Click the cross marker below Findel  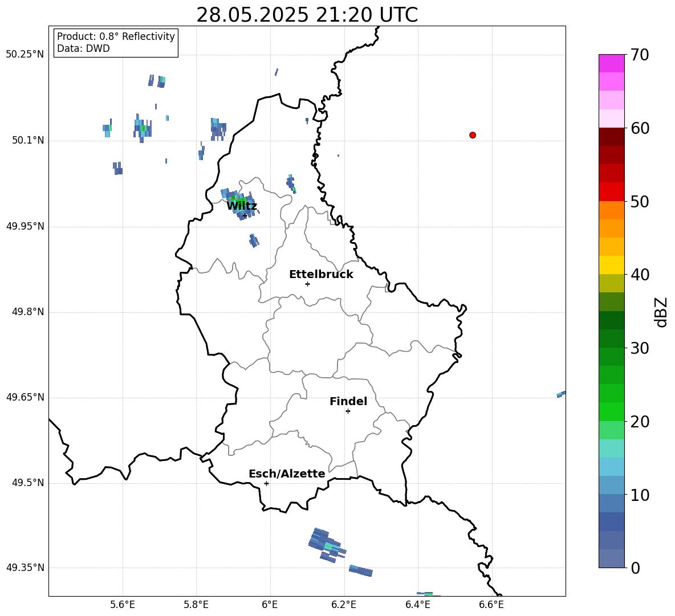click(x=348, y=411)
